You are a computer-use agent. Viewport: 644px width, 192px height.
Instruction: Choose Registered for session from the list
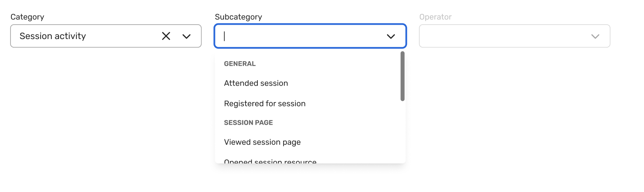(x=265, y=104)
